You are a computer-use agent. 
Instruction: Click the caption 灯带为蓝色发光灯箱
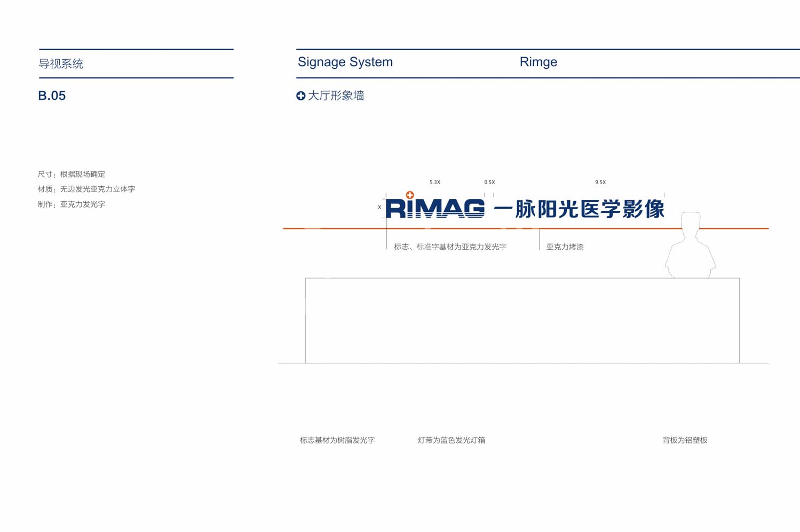click(452, 440)
